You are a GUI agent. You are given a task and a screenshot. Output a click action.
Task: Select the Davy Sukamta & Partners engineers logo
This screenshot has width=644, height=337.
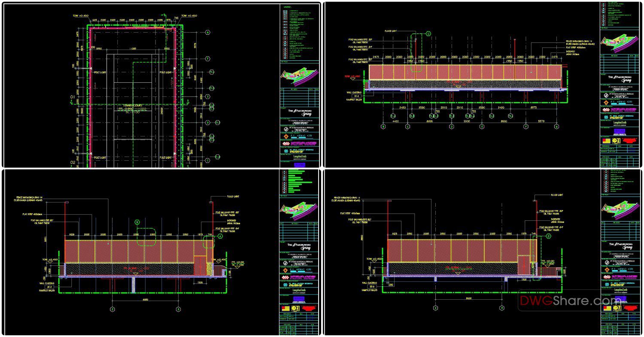click(x=287, y=144)
